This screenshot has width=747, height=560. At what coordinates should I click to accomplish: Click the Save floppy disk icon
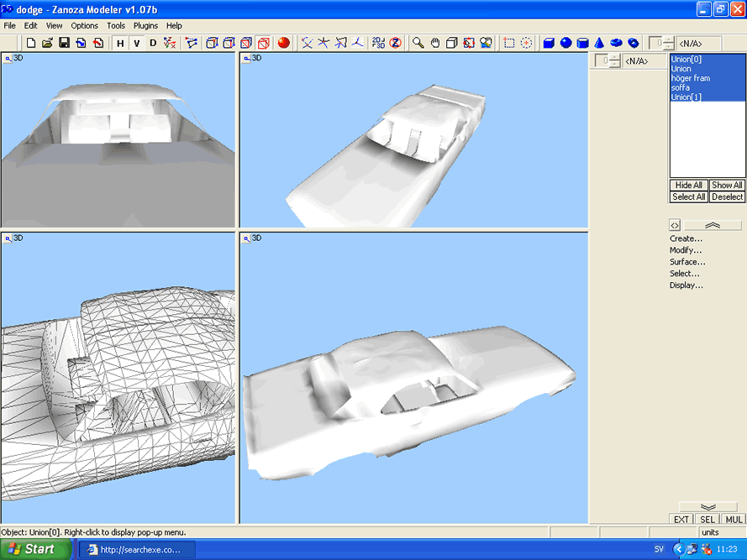point(65,43)
